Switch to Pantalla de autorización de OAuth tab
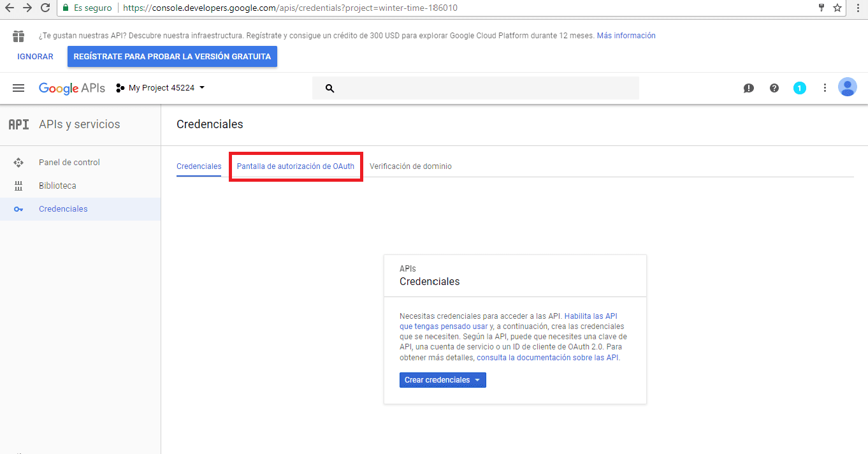Image resolution: width=868 pixels, height=454 pixels. pos(296,166)
